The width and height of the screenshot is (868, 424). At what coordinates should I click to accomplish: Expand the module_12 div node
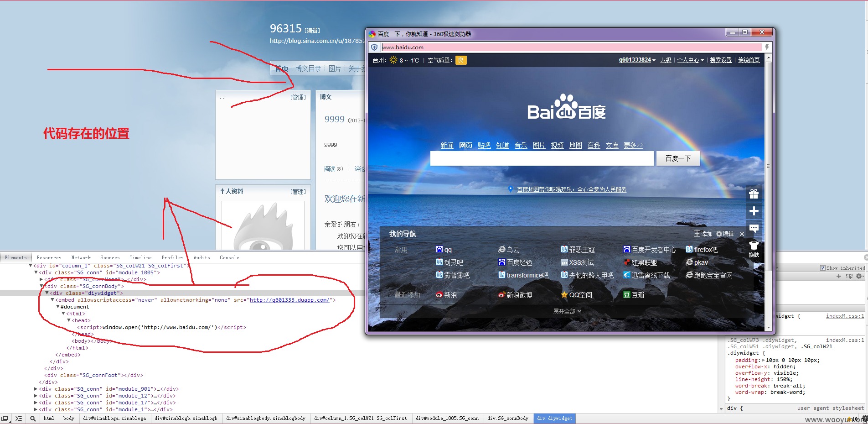coord(36,396)
